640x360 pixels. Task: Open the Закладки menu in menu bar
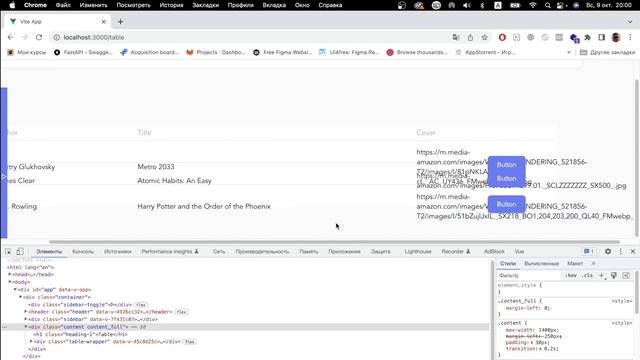click(205, 5)
